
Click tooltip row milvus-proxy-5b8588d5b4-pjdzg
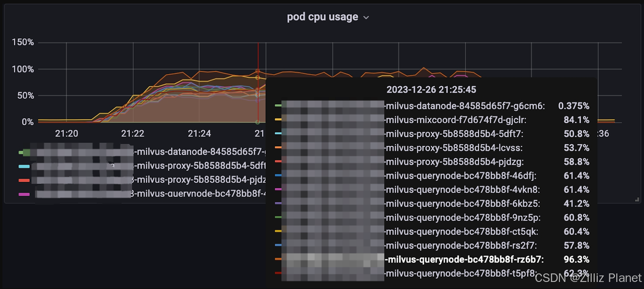coord(432,162)
